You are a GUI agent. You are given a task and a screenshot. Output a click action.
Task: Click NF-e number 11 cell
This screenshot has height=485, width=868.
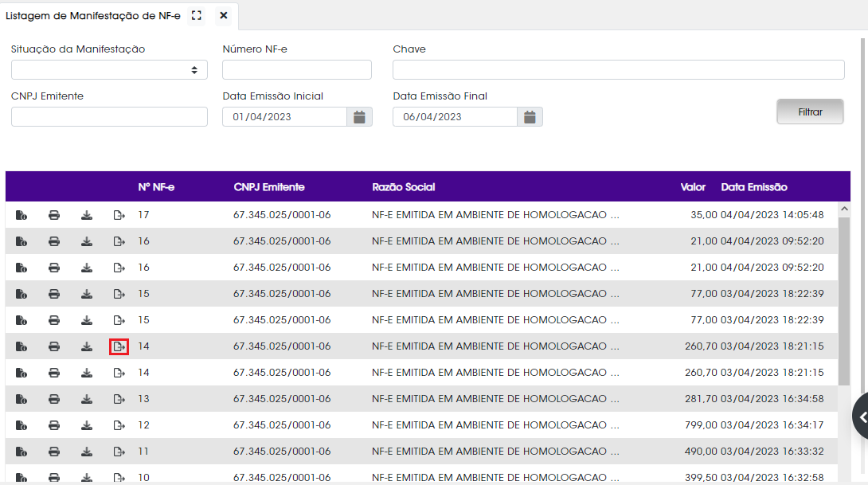[x=143, y=452]
